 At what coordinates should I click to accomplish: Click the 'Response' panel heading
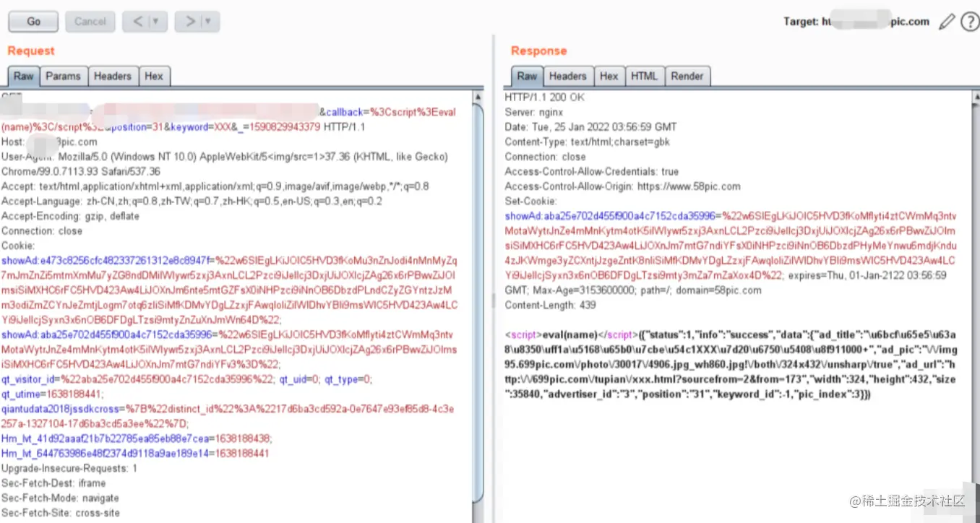point(539,51)
